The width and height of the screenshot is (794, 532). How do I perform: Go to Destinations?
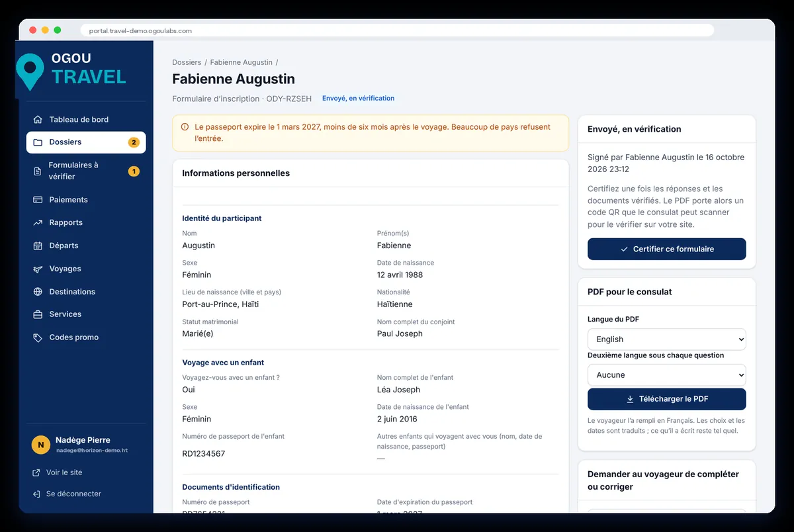(86, 292)
